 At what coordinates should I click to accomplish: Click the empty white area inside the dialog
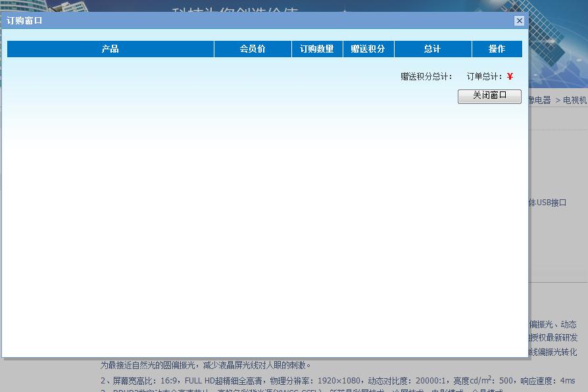tap(263, 230)
